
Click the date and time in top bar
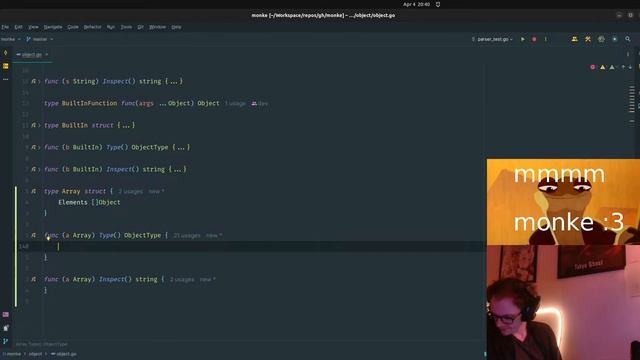(416, 4)
